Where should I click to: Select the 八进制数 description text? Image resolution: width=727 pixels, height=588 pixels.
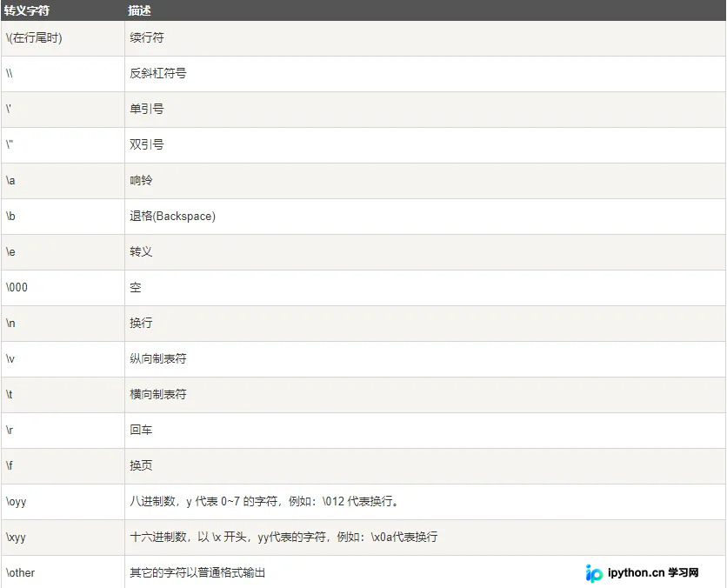click(x=265, y=501)
